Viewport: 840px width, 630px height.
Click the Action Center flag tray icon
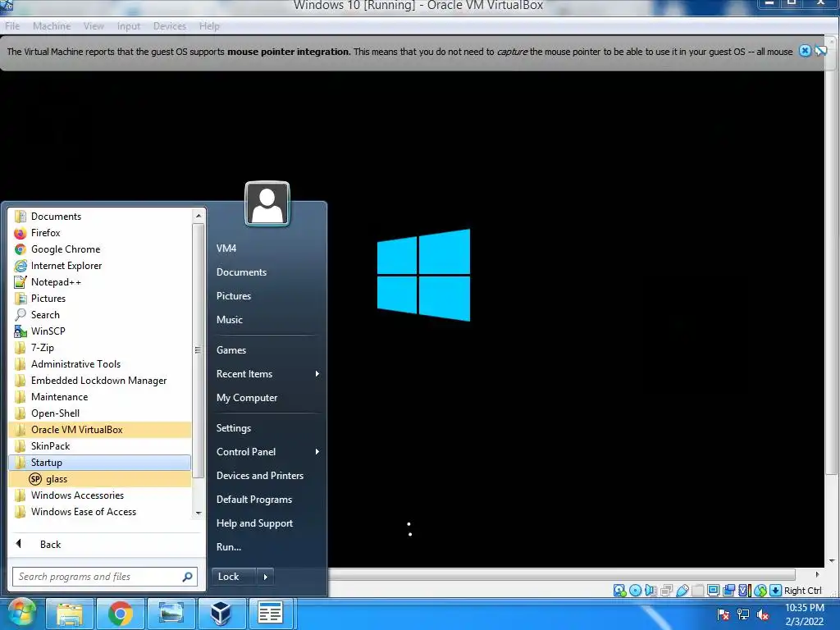[x=724, y=614]
